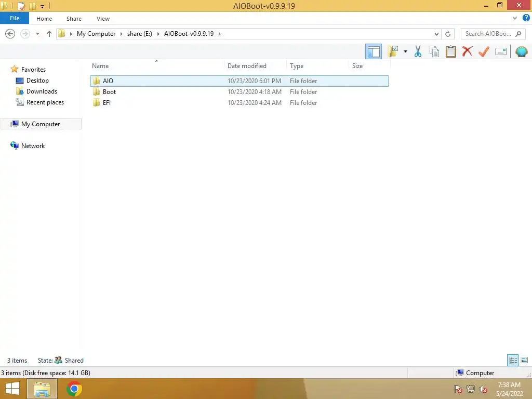Sort by the Type column header
532x399 pixels.
tap(297, 66)
